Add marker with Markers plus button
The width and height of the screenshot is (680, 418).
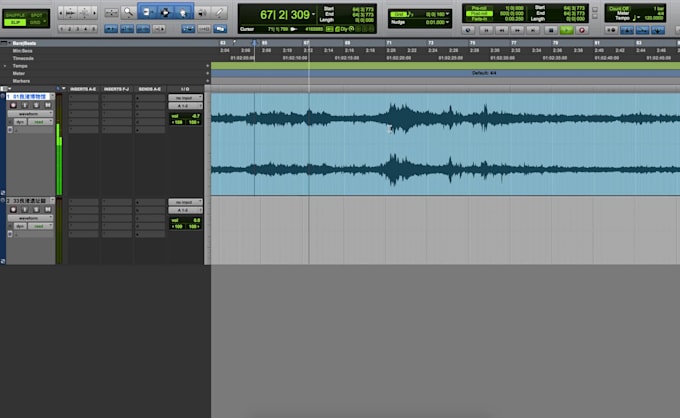tap(207, 81)
